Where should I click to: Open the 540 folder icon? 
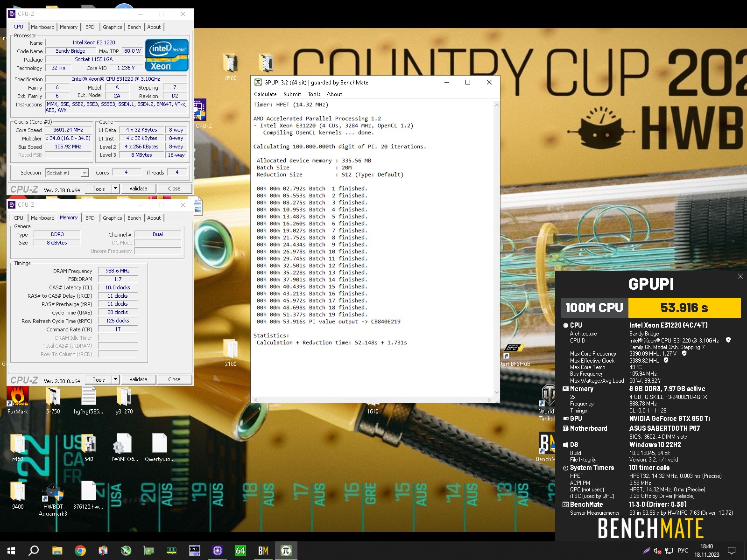(88, 448)
